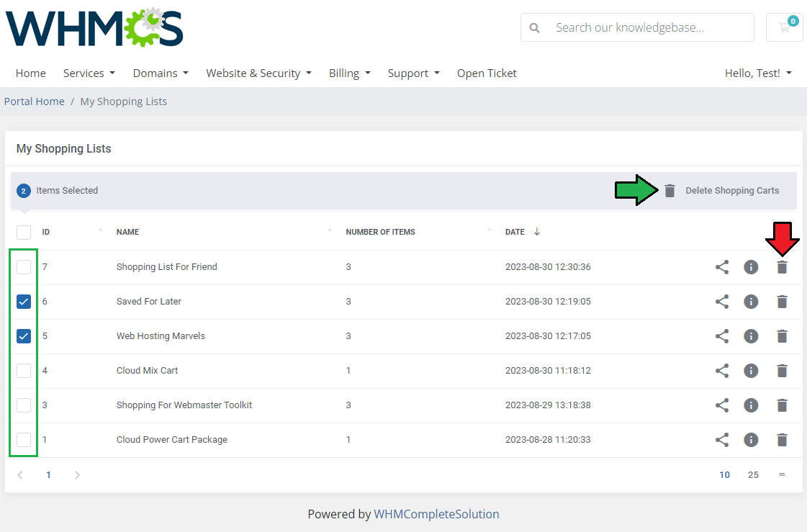
Task: Show 10 entries per page
Action: point(724,475)
